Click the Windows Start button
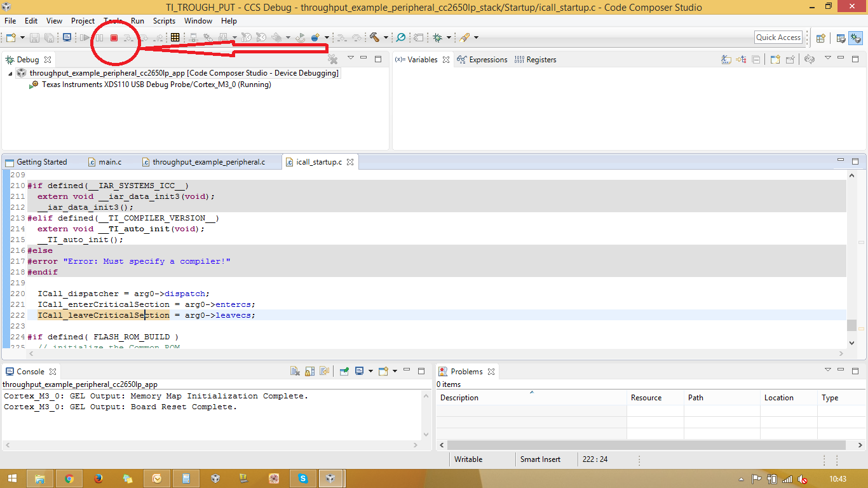 [11, 478]
